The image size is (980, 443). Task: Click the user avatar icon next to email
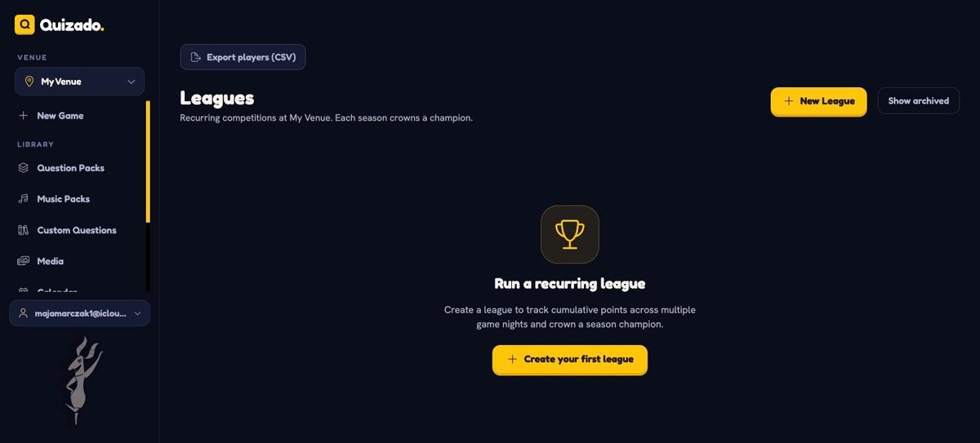tap(23, 313)
